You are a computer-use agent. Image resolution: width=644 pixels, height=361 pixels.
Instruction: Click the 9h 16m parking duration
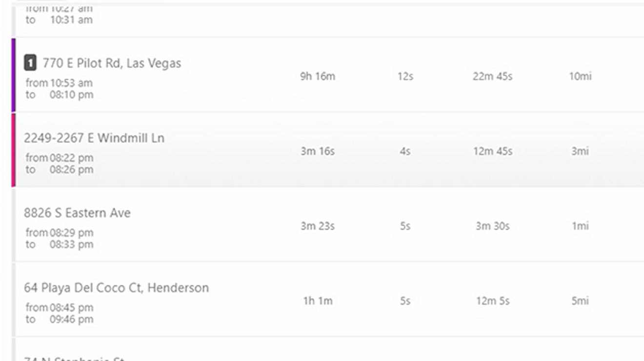(x=318, y=76)
